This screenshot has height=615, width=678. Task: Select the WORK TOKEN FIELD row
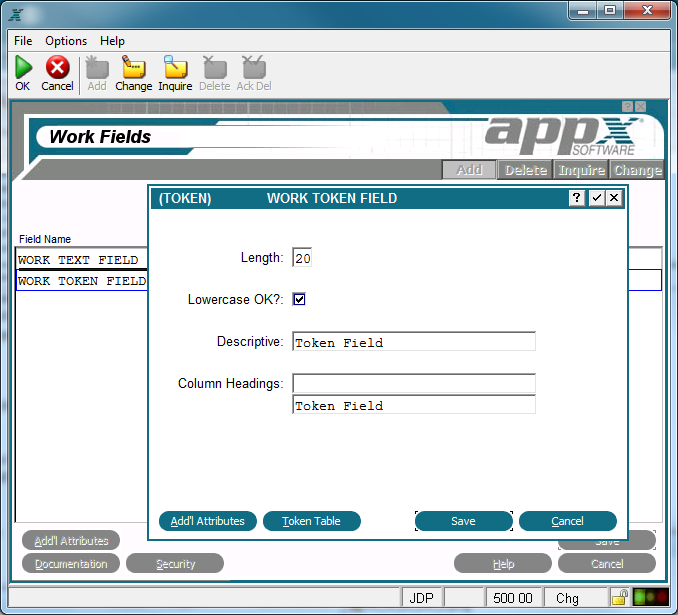pyautogui.click(x=82, y=281)
